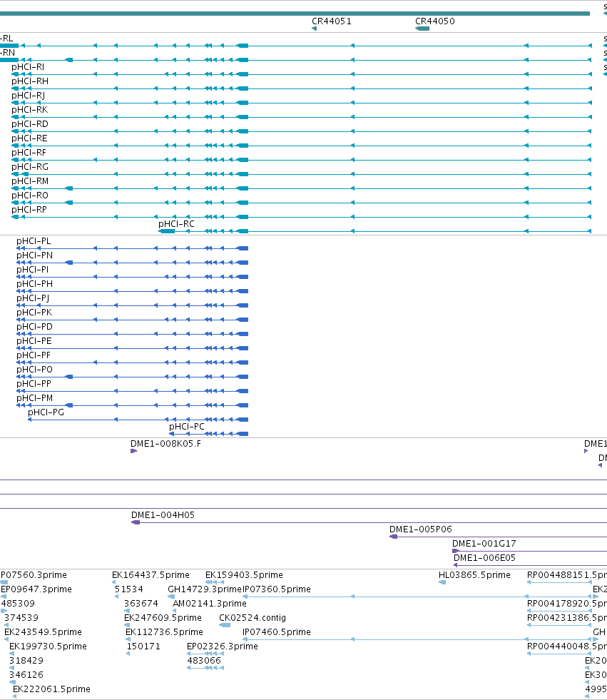
Task: Select the HL03865.5prime EST glyph
Action: [x=442, y=582]
